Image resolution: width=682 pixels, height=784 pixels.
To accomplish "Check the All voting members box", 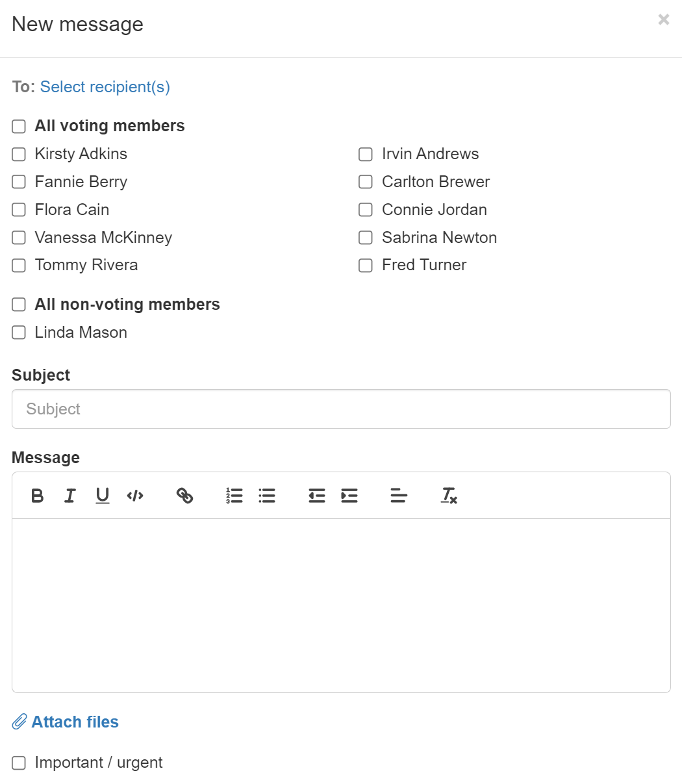I will click(x=19, y=126).
